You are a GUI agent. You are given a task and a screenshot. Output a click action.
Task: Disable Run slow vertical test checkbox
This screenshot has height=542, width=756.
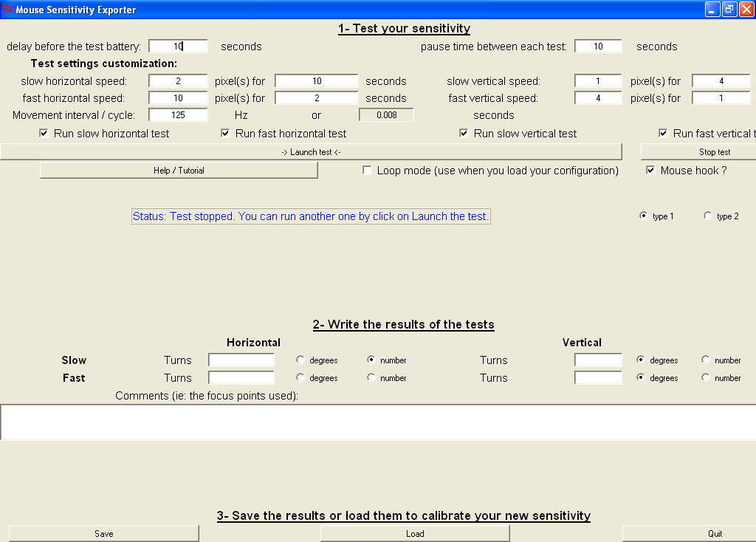[x=464, y=134]
